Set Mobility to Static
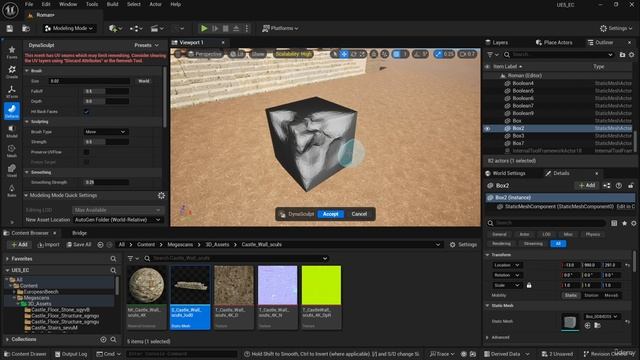Viewport: 640px width, 360px height. (571, 295)
